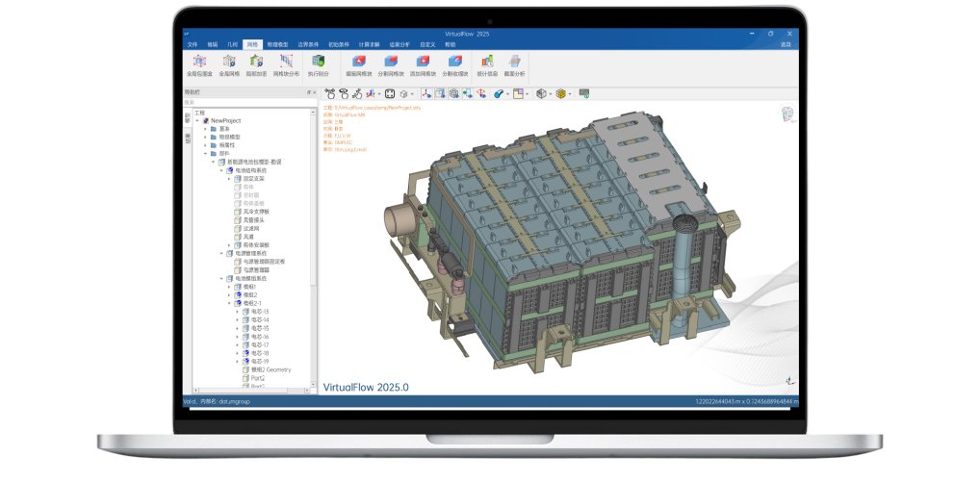
Task: Select the 电源管理器固定板 tree item
Action: pos(264,262)
